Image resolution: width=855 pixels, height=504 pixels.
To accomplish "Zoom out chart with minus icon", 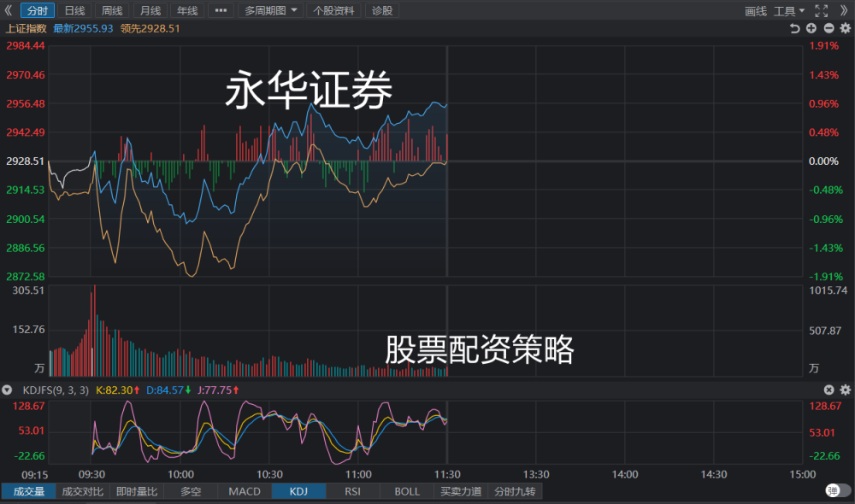I will (x=828, y=28).
